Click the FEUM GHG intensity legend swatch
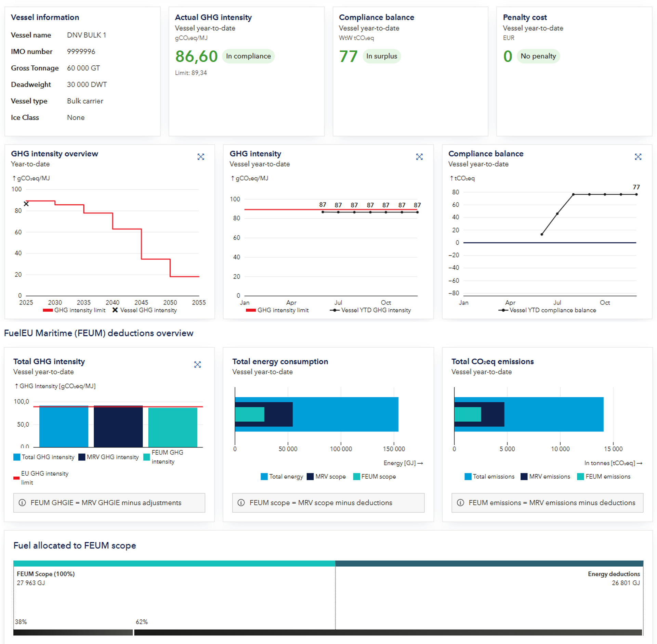657x644 pixels. click(147, 457)
